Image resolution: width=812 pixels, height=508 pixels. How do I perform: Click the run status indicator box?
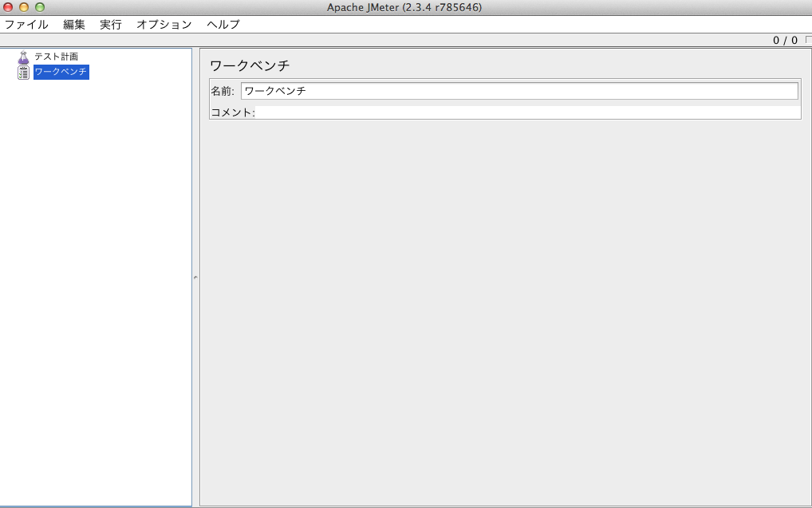(x=809, y=40)
